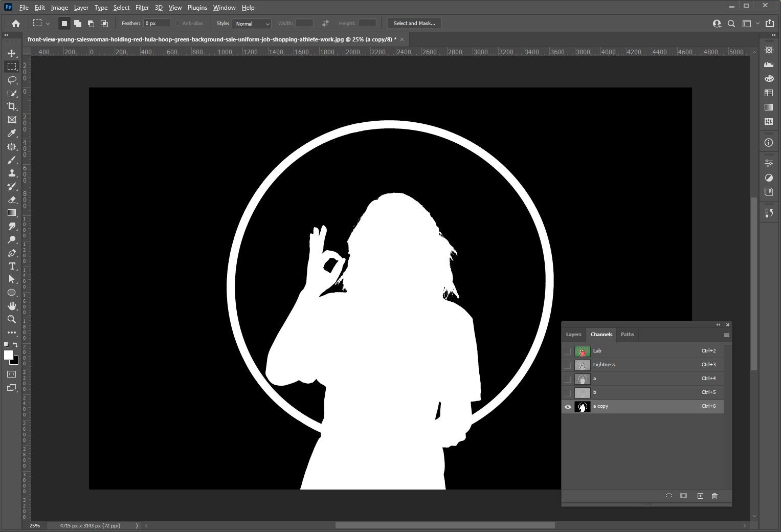Expand the tools panel double arrow
The image size is (781, 532).
tap(6, 35)
